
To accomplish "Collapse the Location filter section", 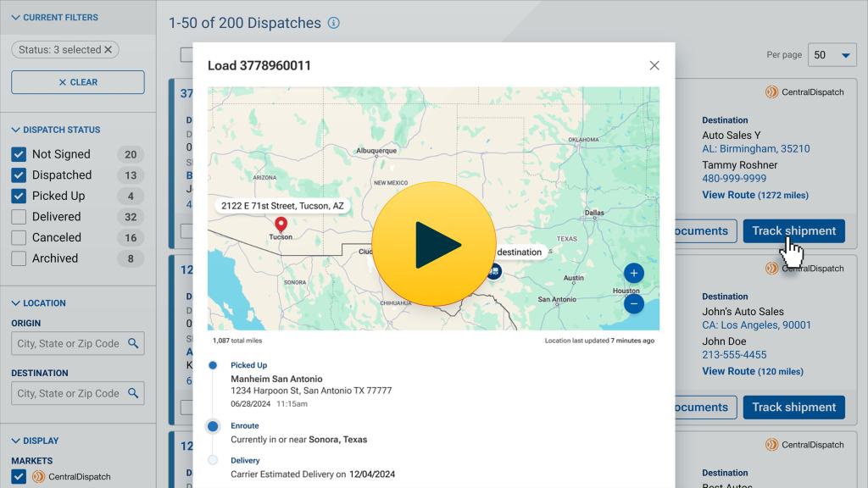I will pyautogui.click(x=16, y=302).
